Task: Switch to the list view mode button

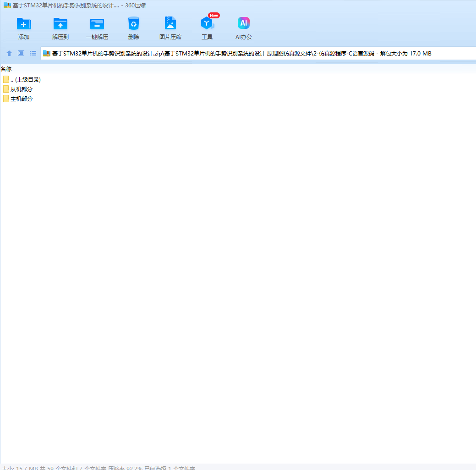Action: (x=33, y=54)
